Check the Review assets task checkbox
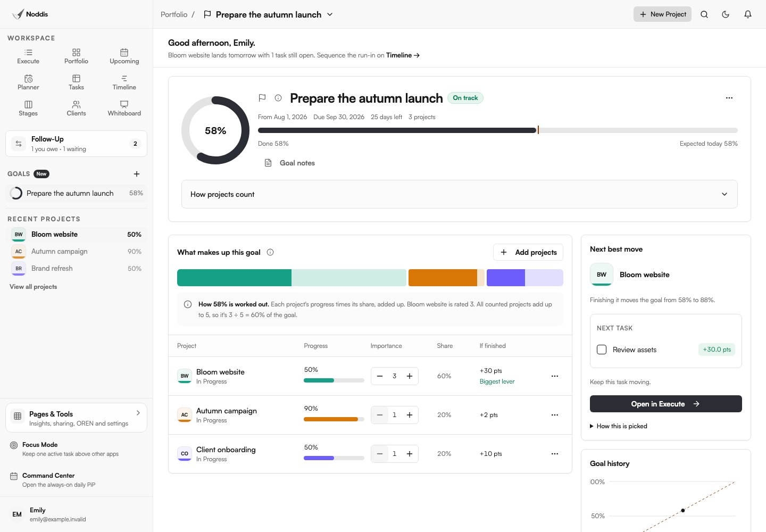Image resolution: width=766 pixels, height=532 pixels. point(602,350)
